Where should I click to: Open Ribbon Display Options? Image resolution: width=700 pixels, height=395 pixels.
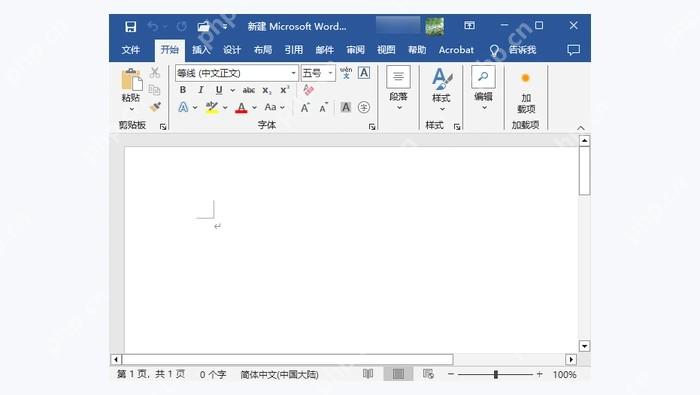click(x=469, y=25)
